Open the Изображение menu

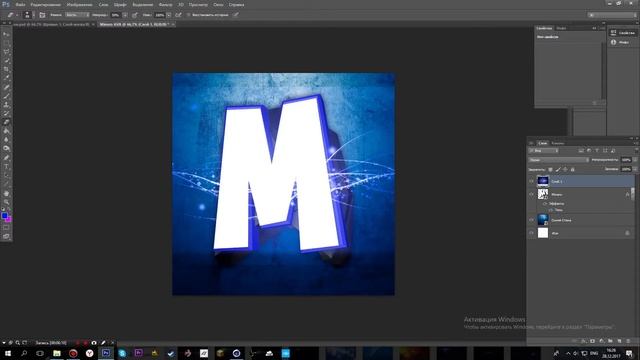pyautogui.click(x=80, y=4)
